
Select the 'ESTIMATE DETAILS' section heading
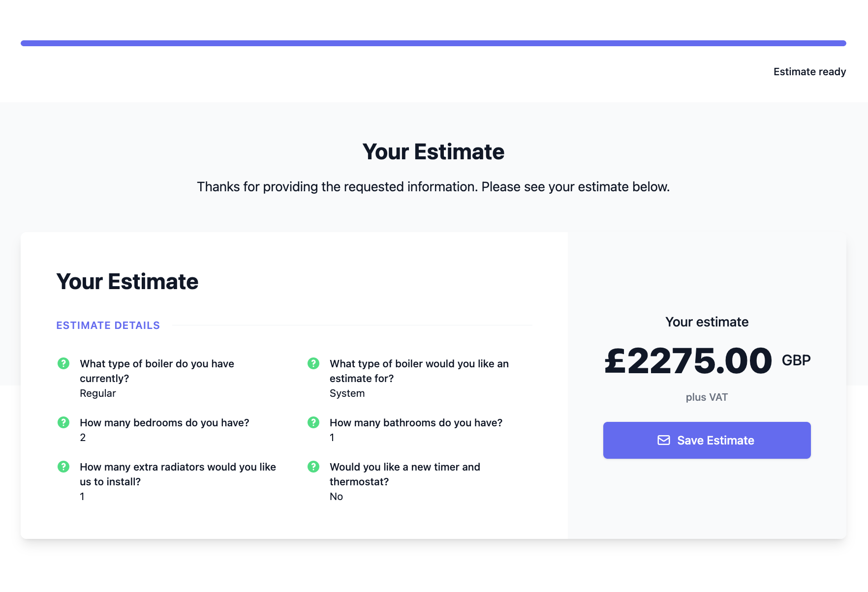point(108,326)
